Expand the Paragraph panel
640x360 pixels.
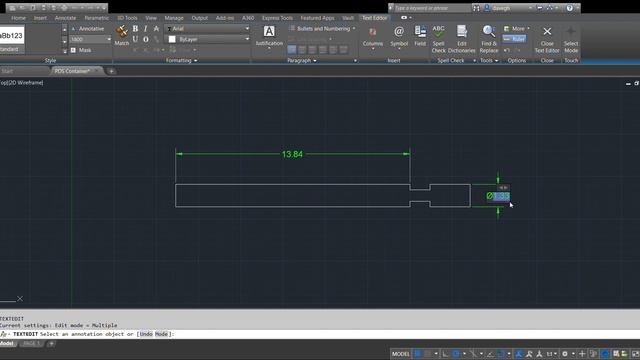point(302,60)
